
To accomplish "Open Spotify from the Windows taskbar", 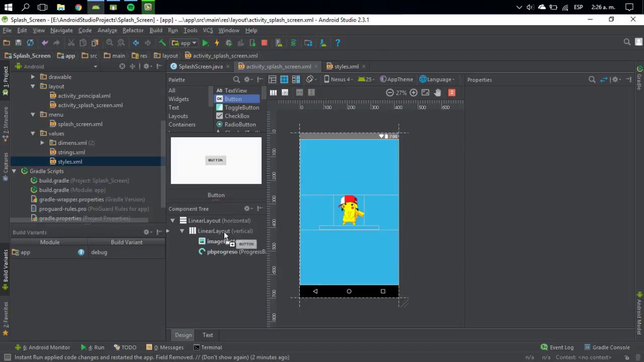I will coord(131,7).
